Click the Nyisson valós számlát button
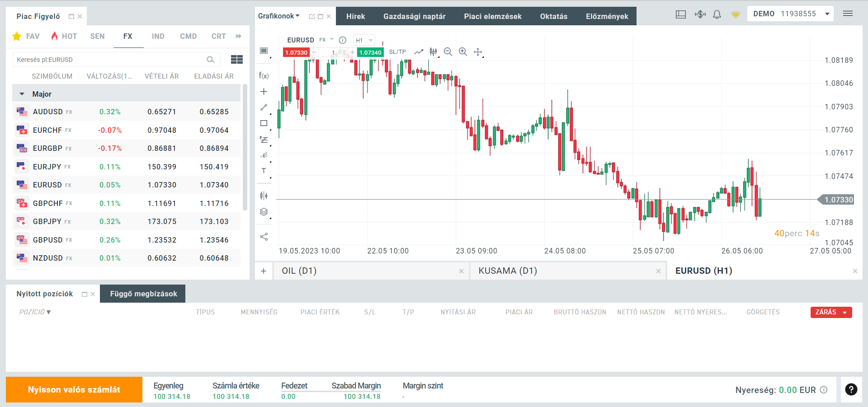The width and height of the screenshot is (868, 407). (74, 390)
